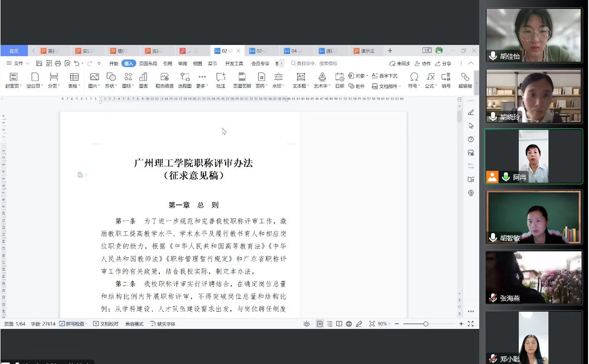Viewport: 589px width, 364px height.
Task: Add a comment with 批注 icon
Action: click(x=221, y=77)
